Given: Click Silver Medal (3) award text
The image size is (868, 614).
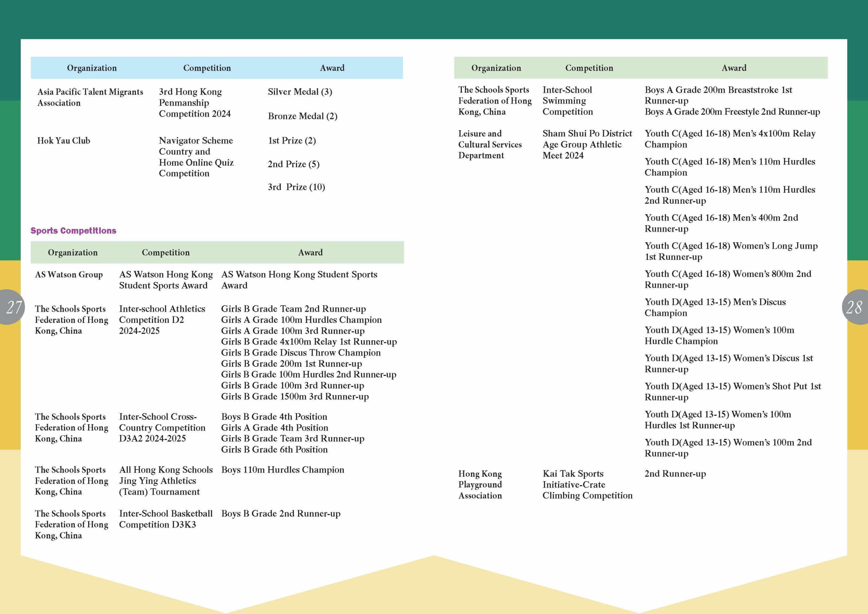Looking at the screenshot, I should (300, 92).
